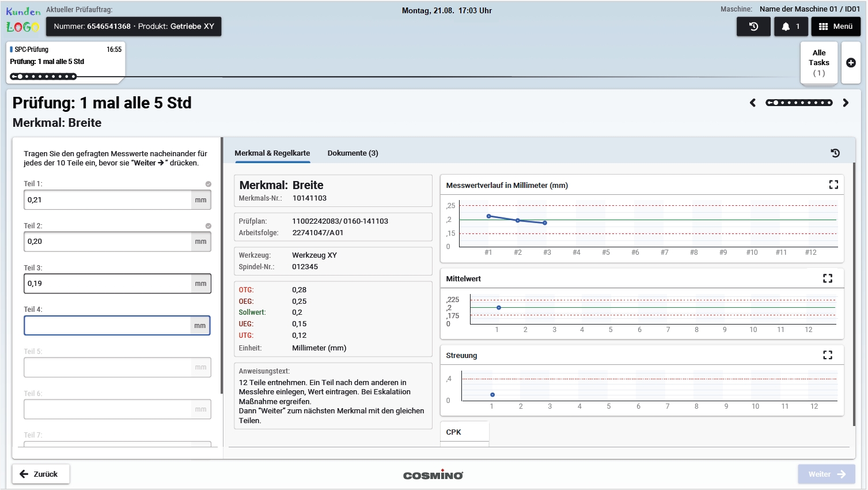The height and width of the screenshot is (490, 868).
Task: Click the Zurück button
Action: (40, 474)
